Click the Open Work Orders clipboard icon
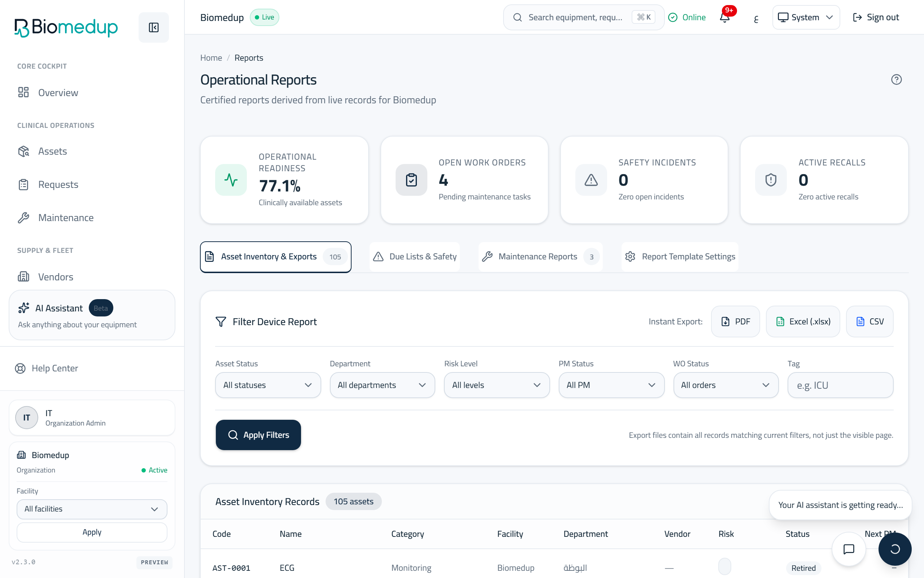 (x=411, y=180)
